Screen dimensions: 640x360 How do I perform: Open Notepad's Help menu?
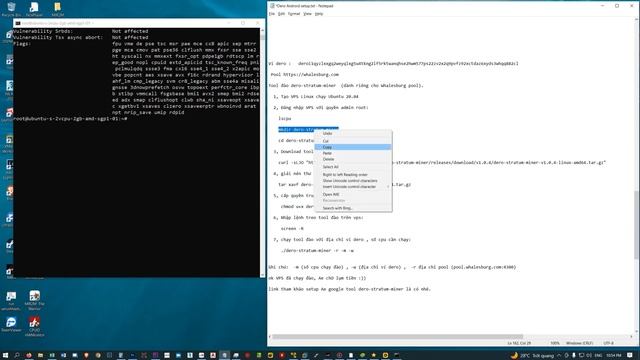(x=319, y=14)
